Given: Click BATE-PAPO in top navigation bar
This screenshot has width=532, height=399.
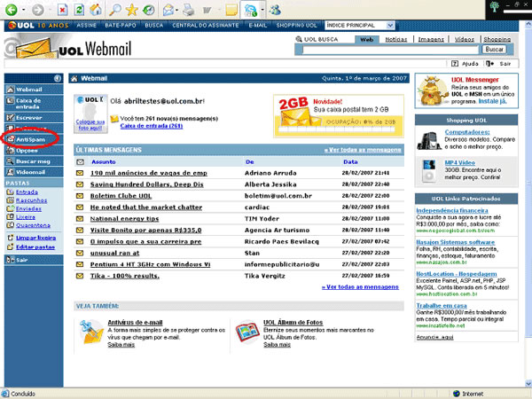Looking at the screenshot, I should 118,27.
